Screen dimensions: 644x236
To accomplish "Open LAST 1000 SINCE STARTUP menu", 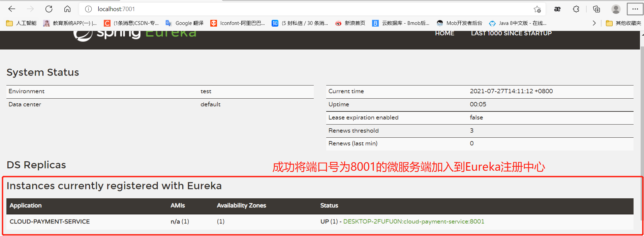I will [511, 33].
